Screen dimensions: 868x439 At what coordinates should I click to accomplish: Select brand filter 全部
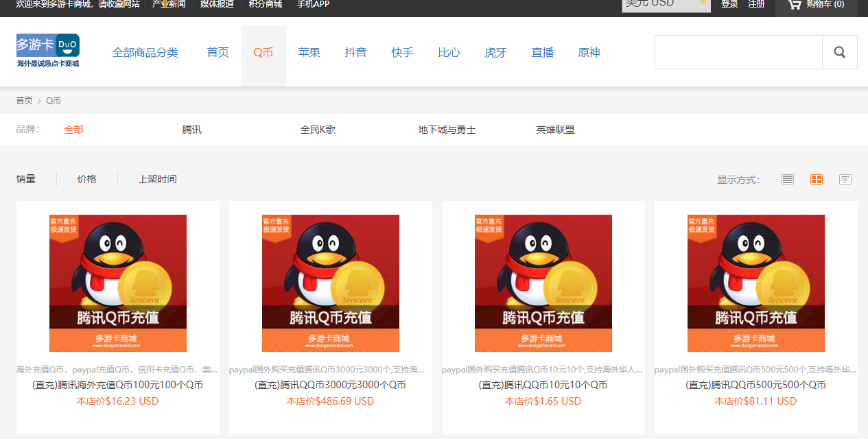click(74, 130)
